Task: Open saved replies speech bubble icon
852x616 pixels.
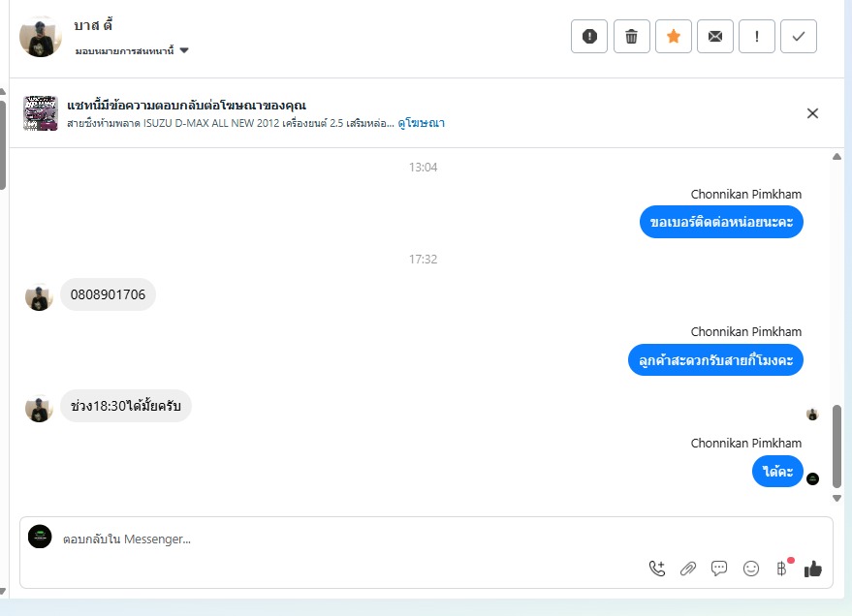Action: (719, 569)
